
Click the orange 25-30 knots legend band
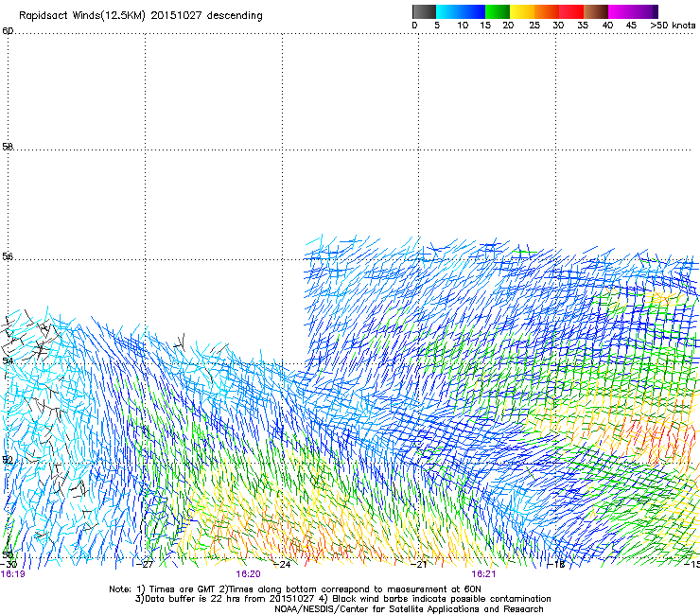pos(547,11)
